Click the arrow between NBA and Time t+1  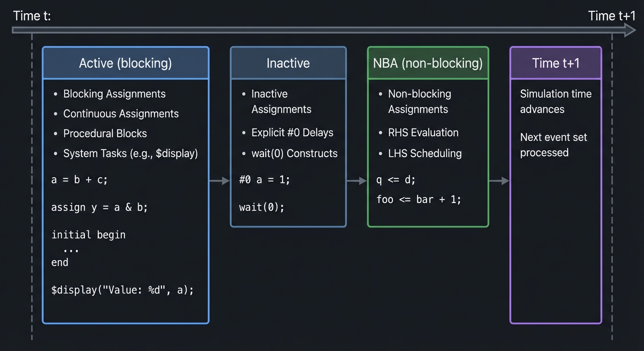click(x=499, y=181)
